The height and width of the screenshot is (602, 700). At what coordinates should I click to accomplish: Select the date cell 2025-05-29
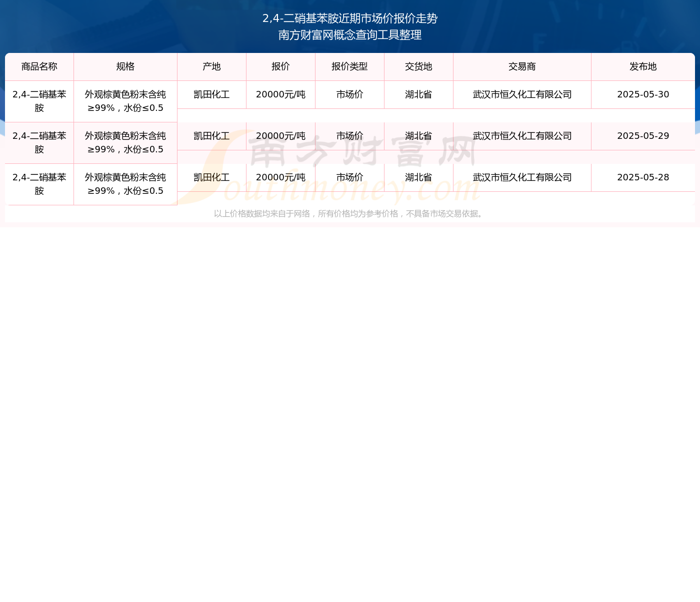coord(643,136)
